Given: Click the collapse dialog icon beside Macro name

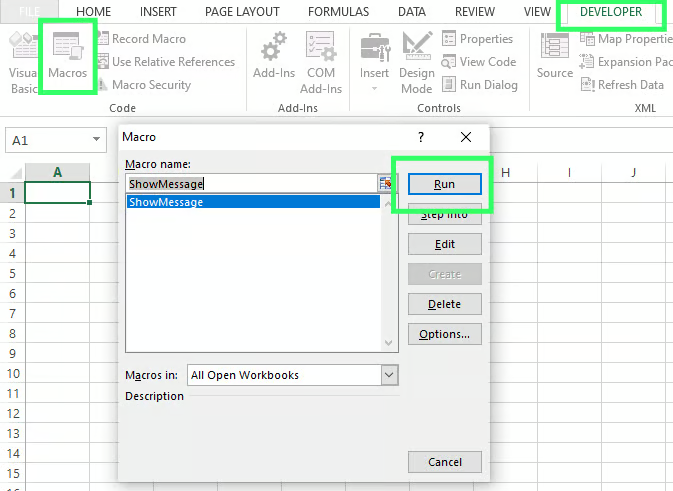Looking at the screenshot, I should pos(384,184).
